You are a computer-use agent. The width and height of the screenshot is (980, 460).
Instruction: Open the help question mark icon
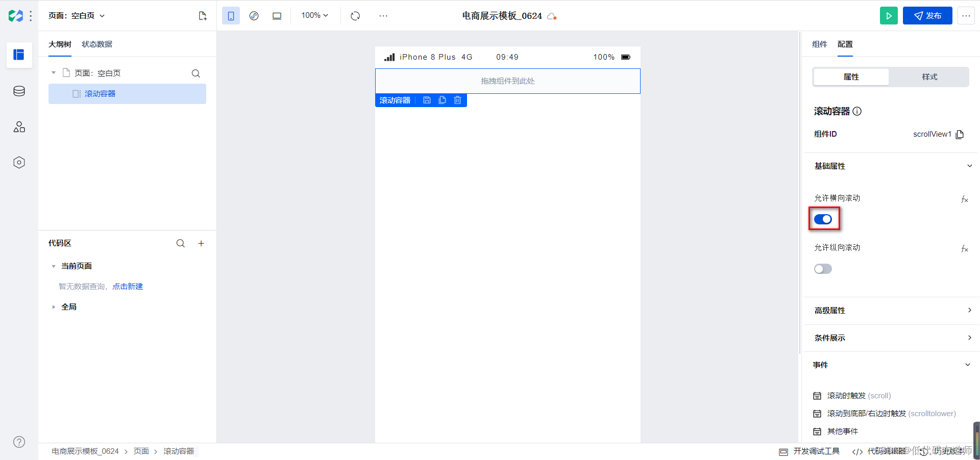click(19, 442)
